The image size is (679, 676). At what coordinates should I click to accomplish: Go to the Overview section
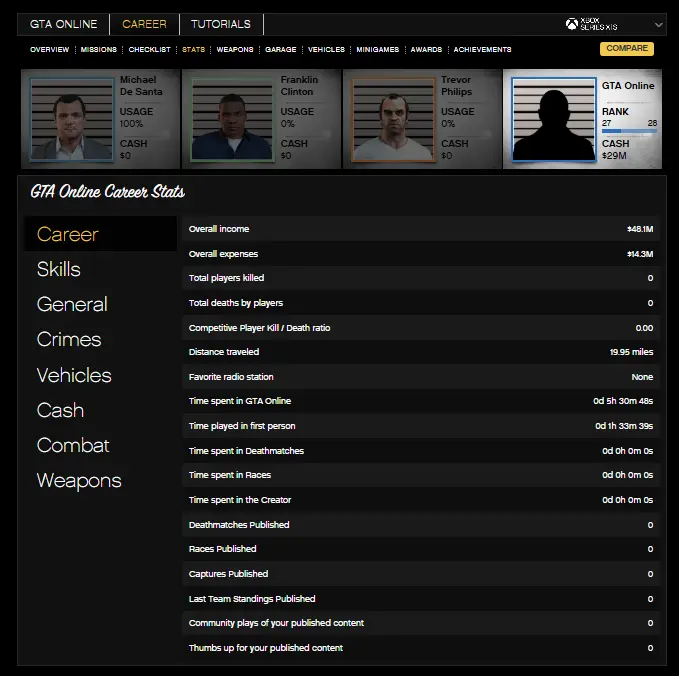coord(50,49)
